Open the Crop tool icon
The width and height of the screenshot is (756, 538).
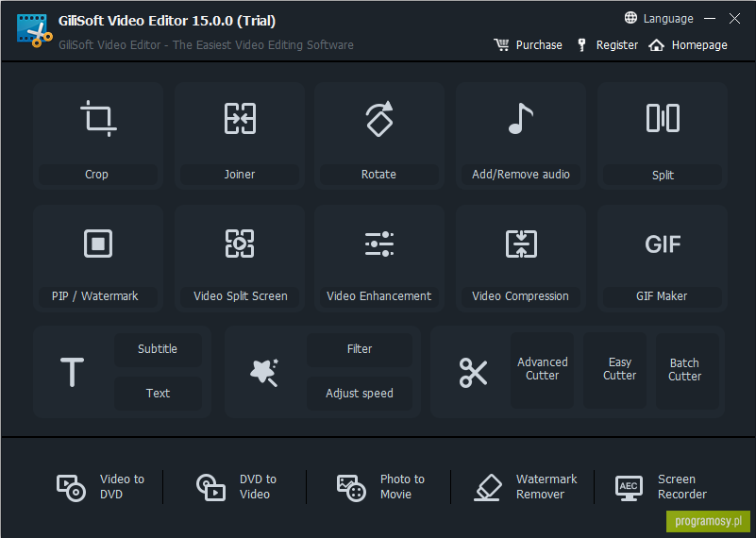tap(98, 118)
